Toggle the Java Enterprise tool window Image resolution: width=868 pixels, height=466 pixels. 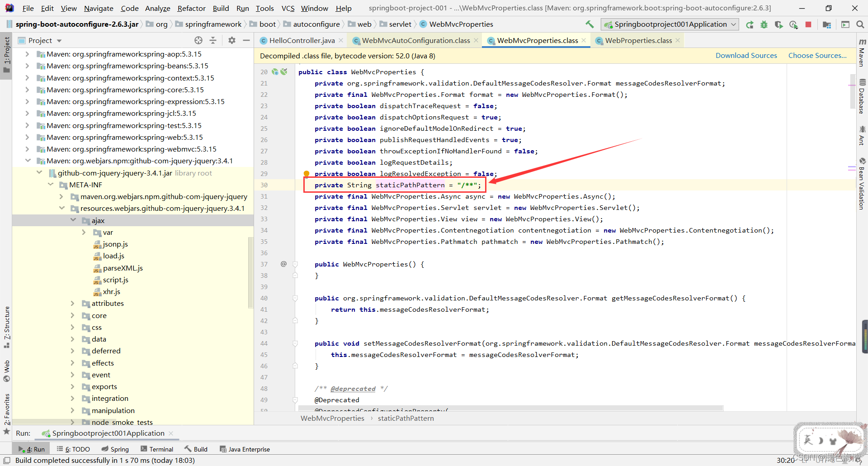(x=245, y=449)
